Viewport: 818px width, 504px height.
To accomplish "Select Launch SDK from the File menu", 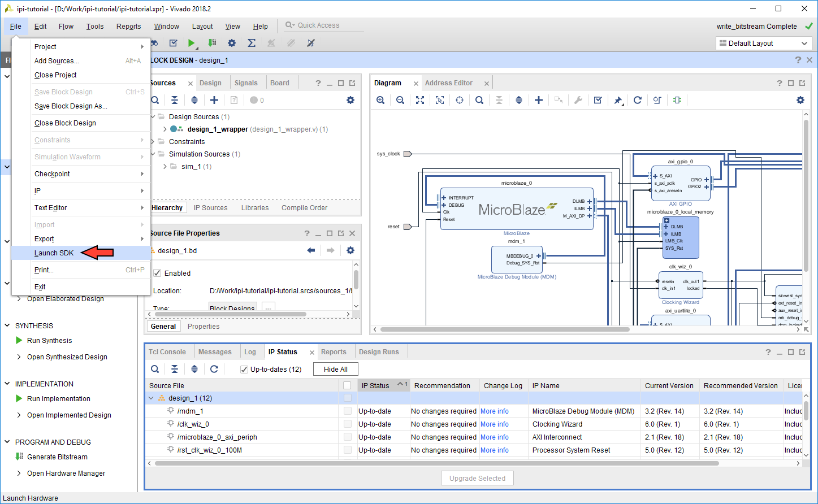I will [x=81, y=253].
